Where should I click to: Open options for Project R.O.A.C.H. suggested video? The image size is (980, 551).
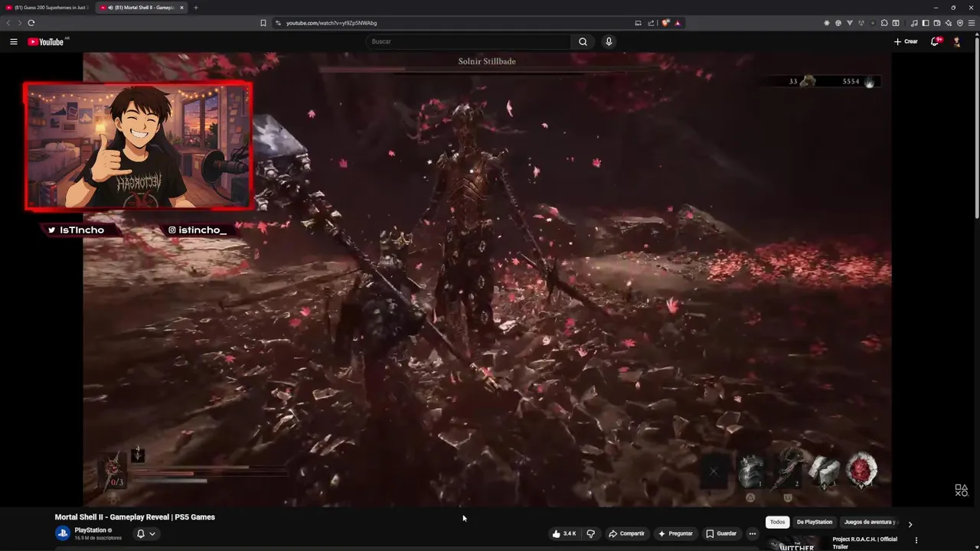(x=916, y=540)
